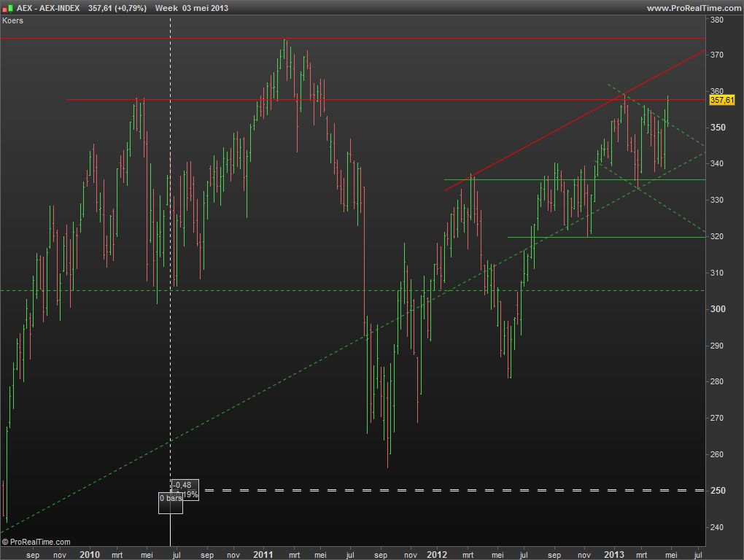The image size is (744, 560).
Task: Select the solid green horizontal line at 320
Action: coord(620,237)
